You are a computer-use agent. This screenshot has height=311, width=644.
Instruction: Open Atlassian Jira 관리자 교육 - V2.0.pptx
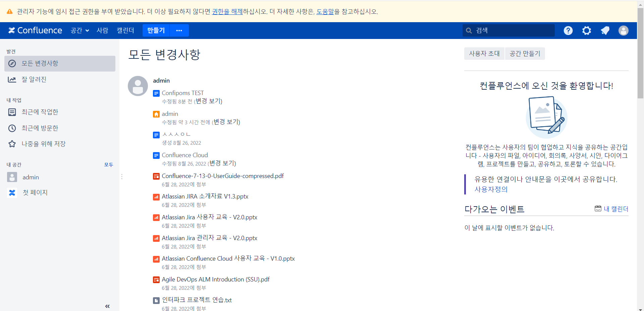coord(210,238)
